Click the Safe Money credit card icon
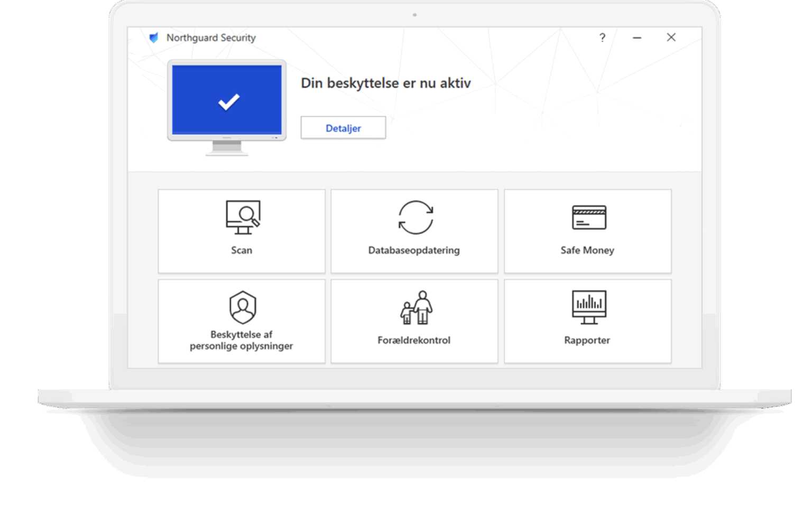 click(588, 217)
